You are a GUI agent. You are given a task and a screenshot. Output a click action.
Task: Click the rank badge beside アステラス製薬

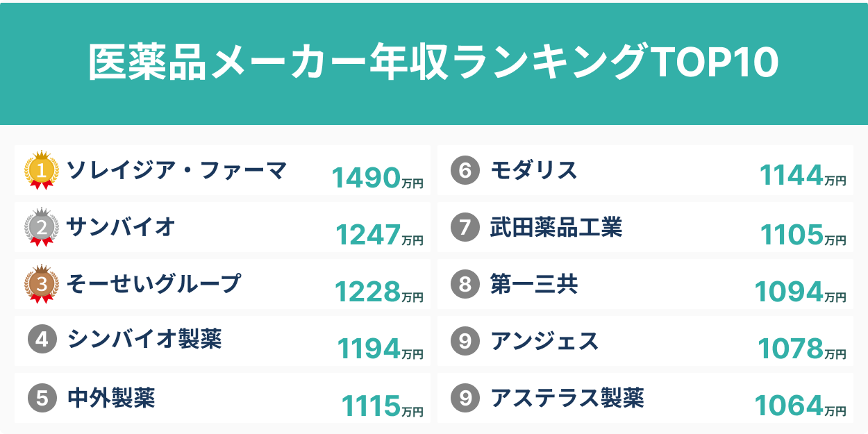pyautogui.click(x=465, y=398)
